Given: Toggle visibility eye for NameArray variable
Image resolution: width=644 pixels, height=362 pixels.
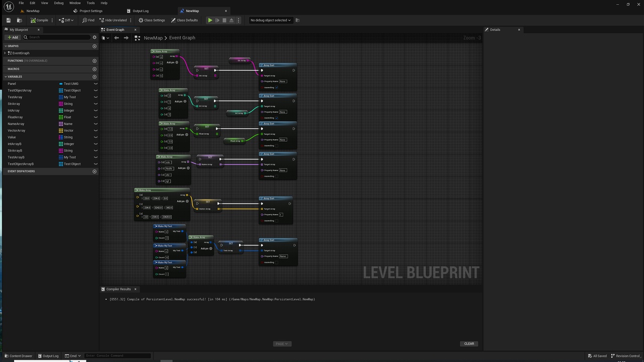Looking at the screenshot, I should 96,124.
